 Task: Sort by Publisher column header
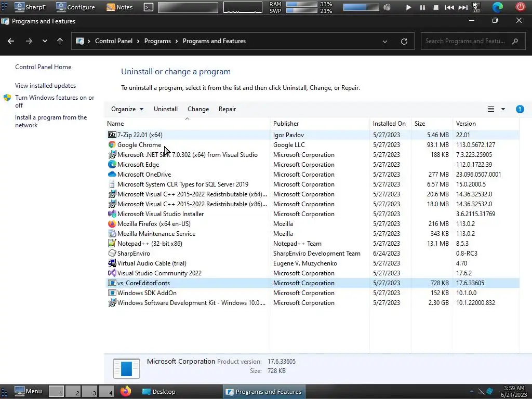tap(320, 124)
